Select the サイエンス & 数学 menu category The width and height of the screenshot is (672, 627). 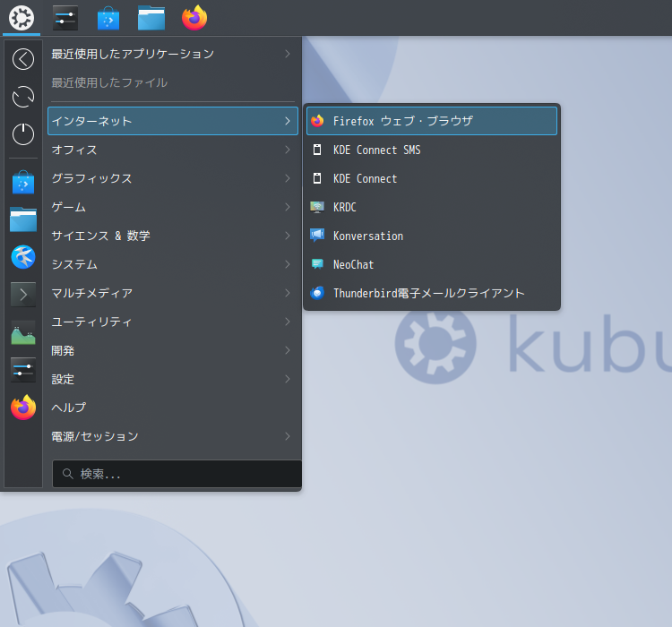173,236
